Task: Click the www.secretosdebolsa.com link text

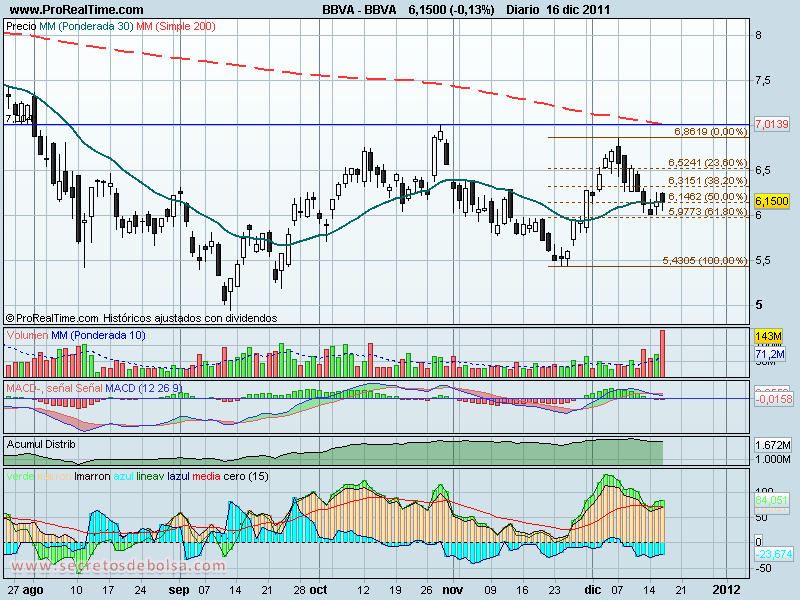Action: coord(118,565)
